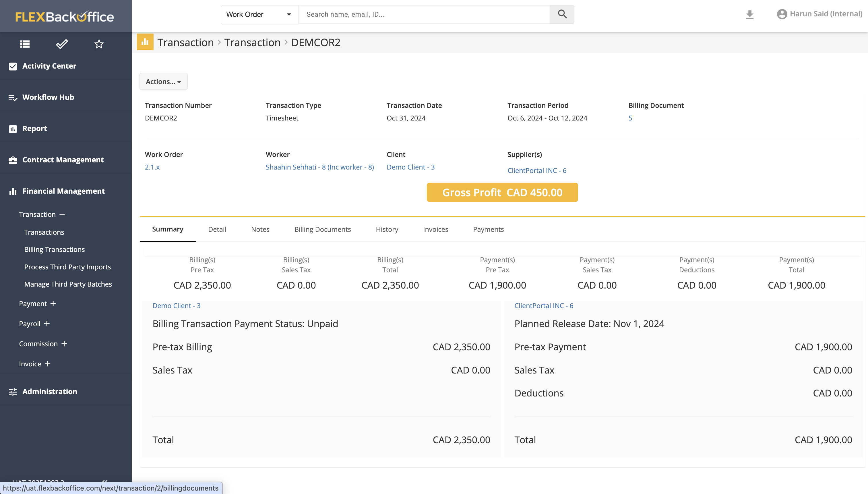Switch to the Billing Documents tab
Image resolution: width=868 pixels, height=494 pixels.
(x=322, y=230)
